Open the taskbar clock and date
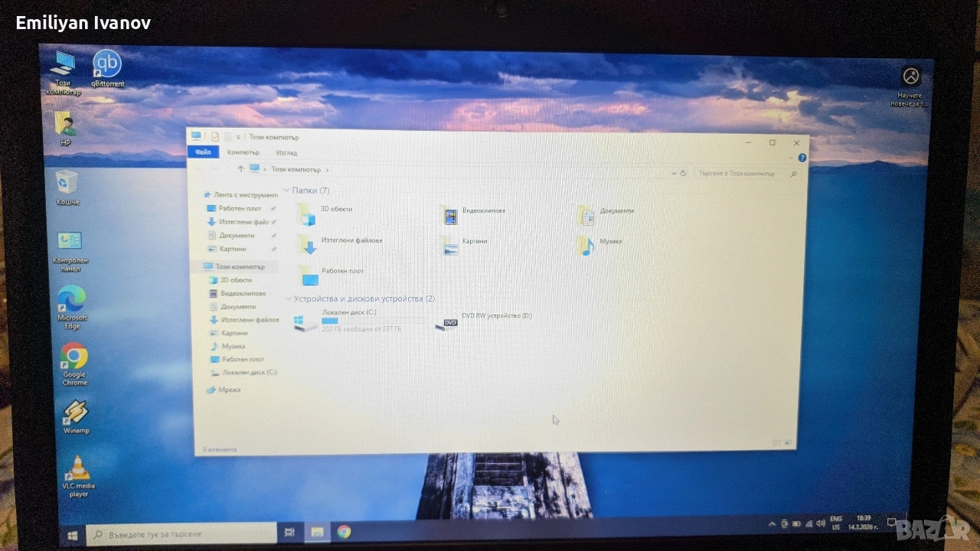 point(863,523)
